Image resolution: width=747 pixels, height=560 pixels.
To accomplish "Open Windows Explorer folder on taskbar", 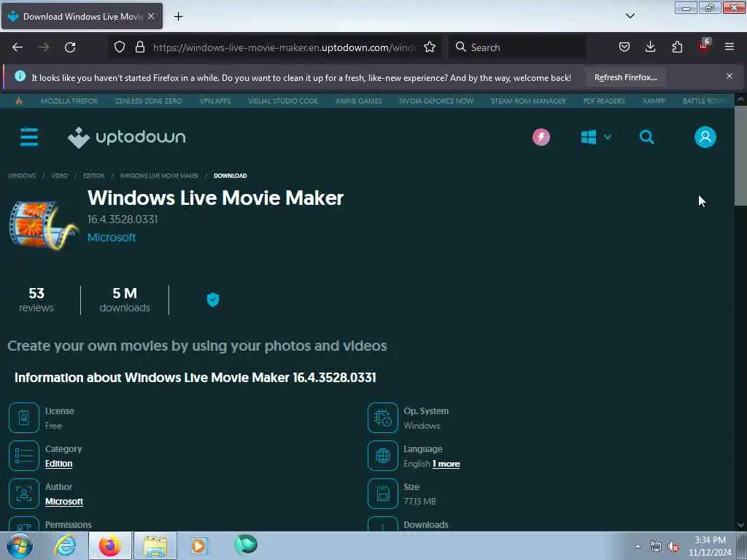I will click(x=155, y=545).
